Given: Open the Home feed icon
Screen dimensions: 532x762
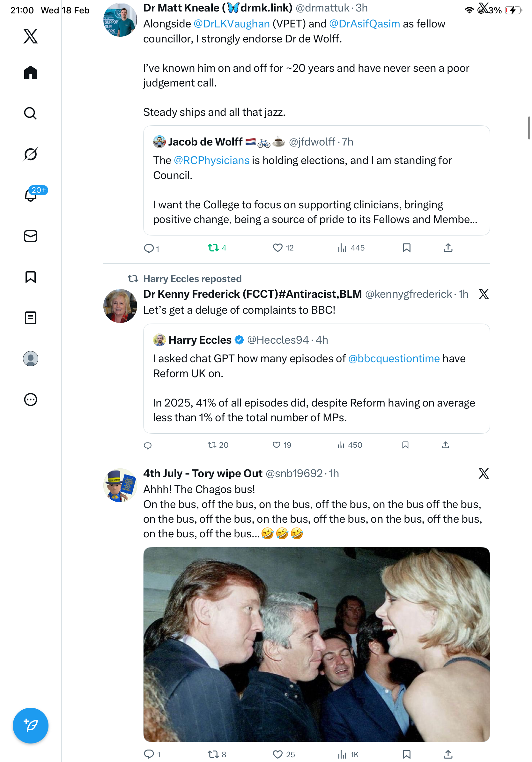Looking at the screenshot, I should coord(31,72).
